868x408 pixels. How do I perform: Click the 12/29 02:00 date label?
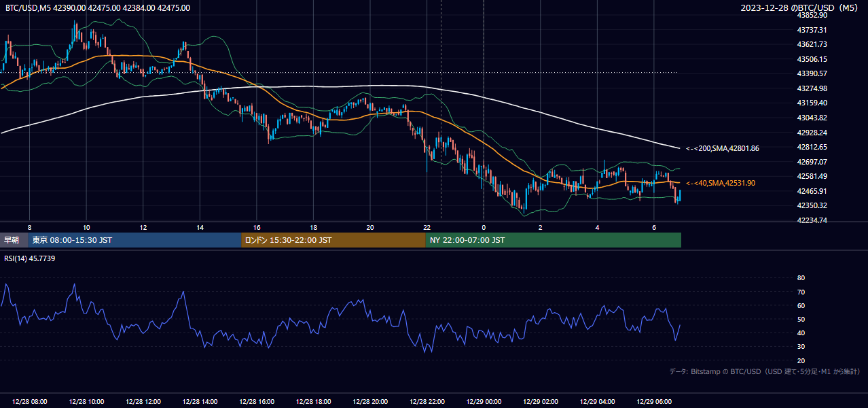coord(540,402)
